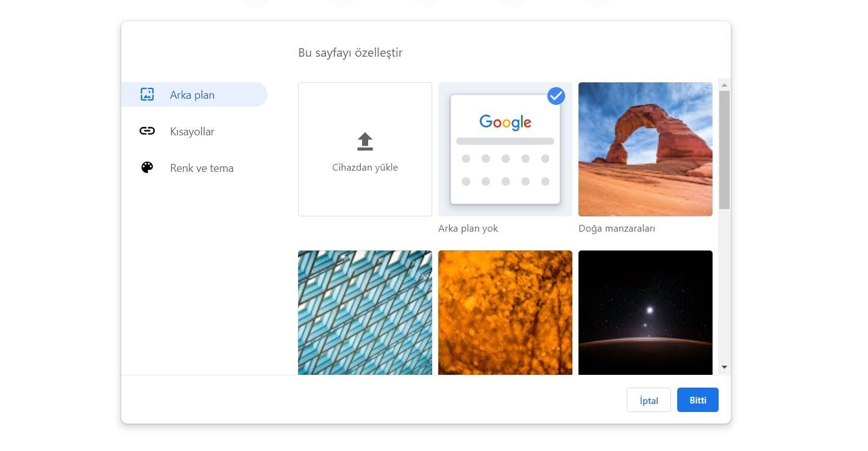Image resolution: width=868 pixels, height=451 pixels.
Task: Click the scrollbar down arrow
Action: (x=724, y=367)
